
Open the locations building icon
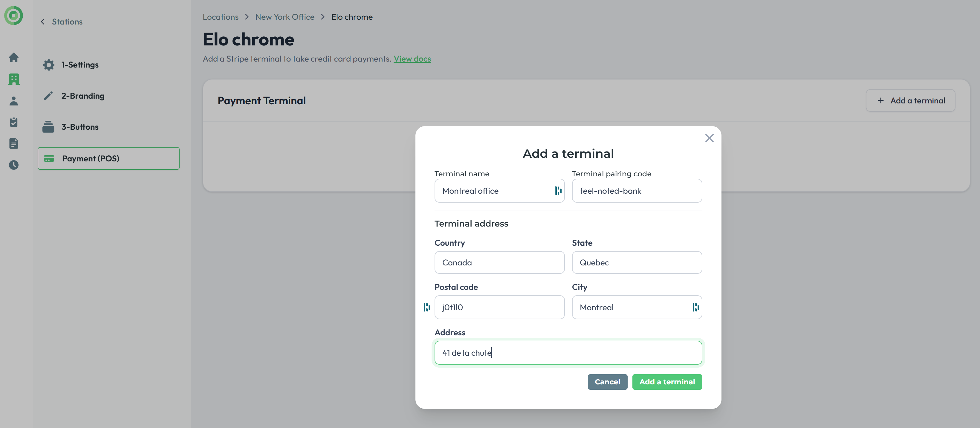(x=14, y=79)
